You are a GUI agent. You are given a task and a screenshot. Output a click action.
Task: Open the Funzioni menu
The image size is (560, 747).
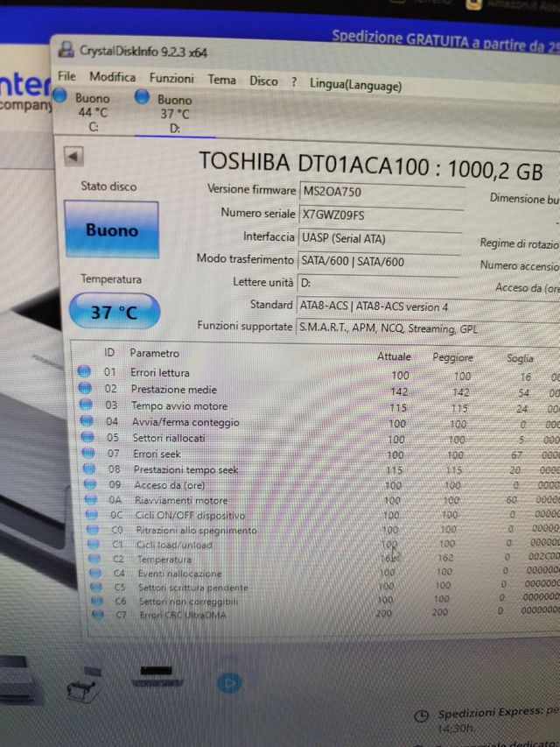point(171,78)
